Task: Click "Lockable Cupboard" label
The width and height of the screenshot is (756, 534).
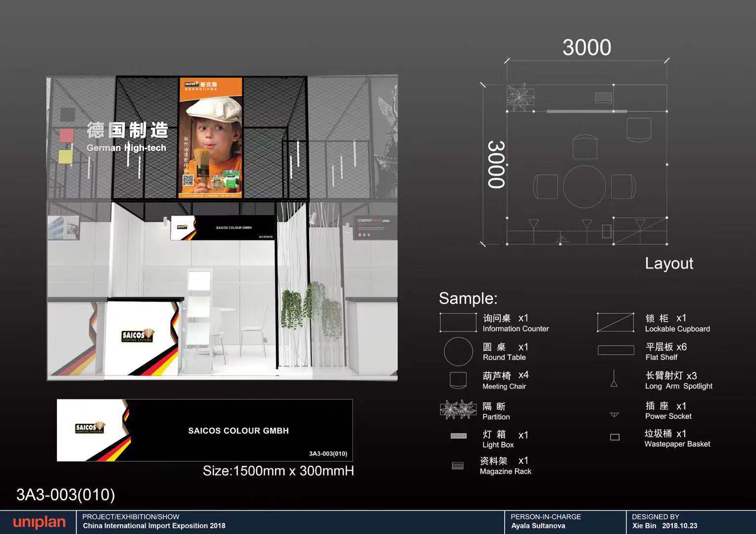Action: 677,329
